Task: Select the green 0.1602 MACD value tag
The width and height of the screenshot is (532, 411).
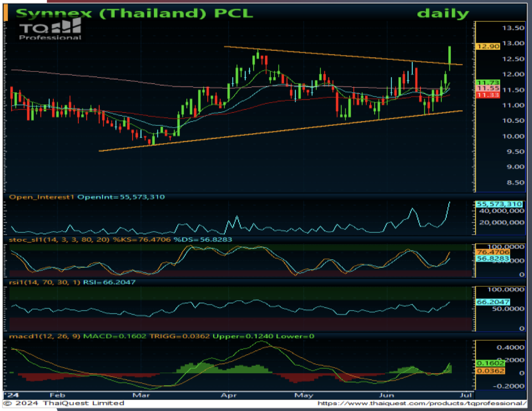Action: pos(490,363)
